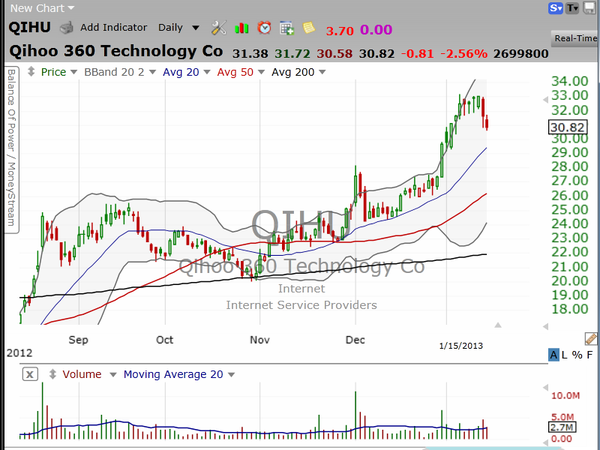Click the Qihoo 360 Technology Co heading

[116, 51]
